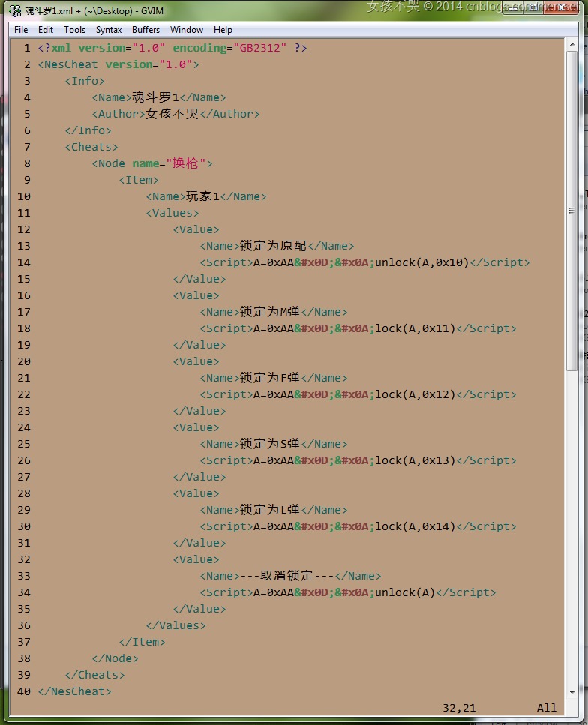Click the game name 魂斗罗1 text
588x725 pixels.
pos(155,97)
